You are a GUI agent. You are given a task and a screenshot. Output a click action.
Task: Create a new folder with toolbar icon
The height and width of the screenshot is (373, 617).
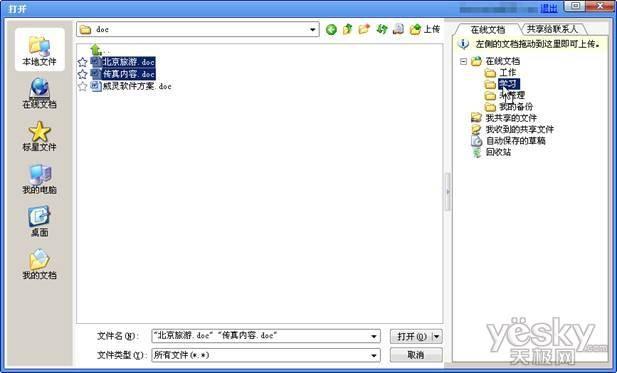364,29
